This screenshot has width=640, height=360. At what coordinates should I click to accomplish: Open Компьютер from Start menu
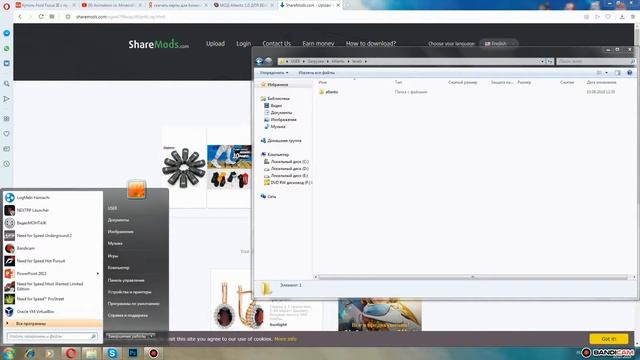[118, 268]
